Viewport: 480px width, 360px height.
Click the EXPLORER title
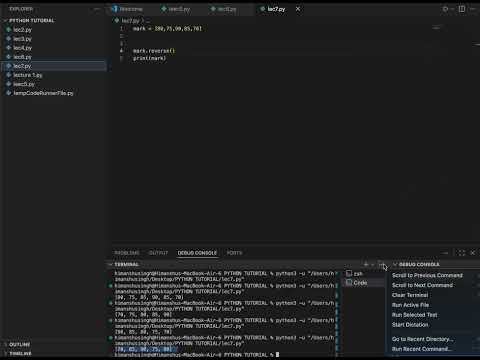coord(21,9)
